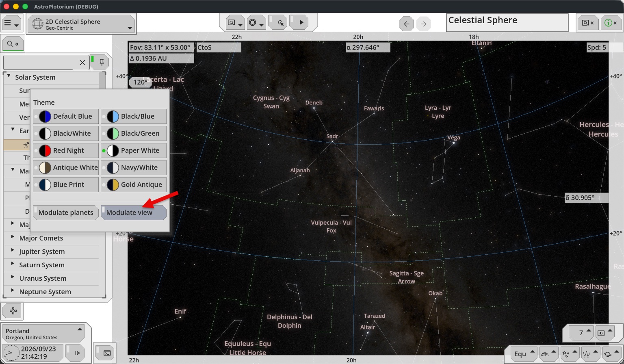Expand the Jupiter System node

pyautogui.click(x=13, y=251)
